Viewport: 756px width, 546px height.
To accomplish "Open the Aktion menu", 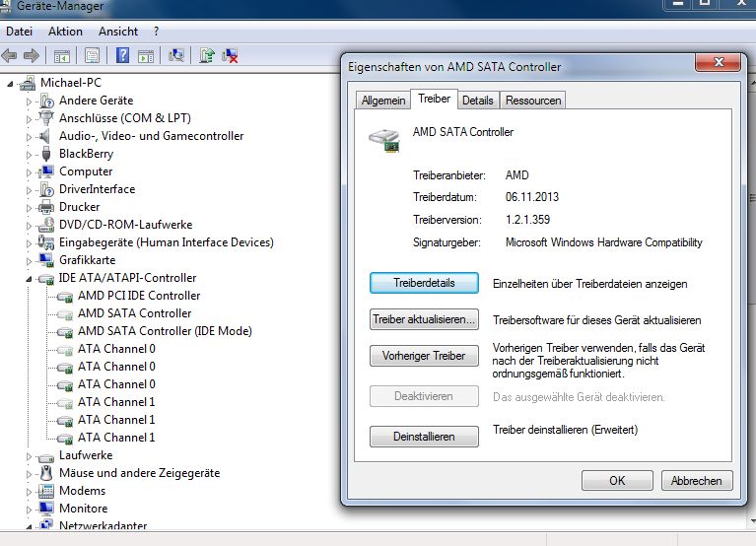I will (65, 32).
